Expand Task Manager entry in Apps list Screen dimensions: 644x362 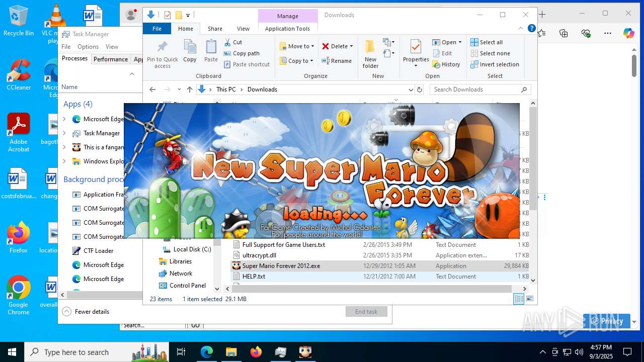pyautogui.click(x=64, y=133)
